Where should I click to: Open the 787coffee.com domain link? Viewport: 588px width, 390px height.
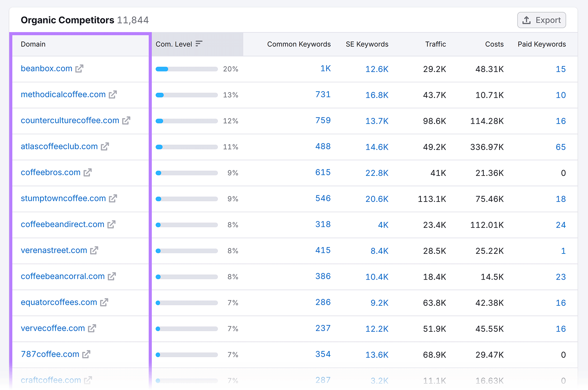coord(50,354)
